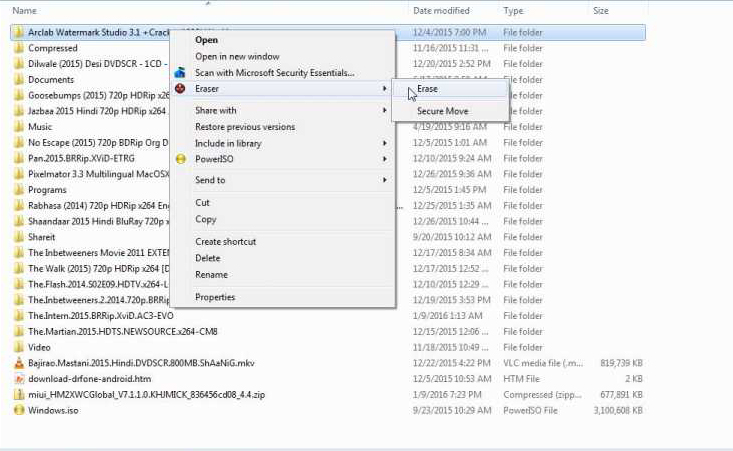
Task: Choose Open in new window
Action: [237, 57]
